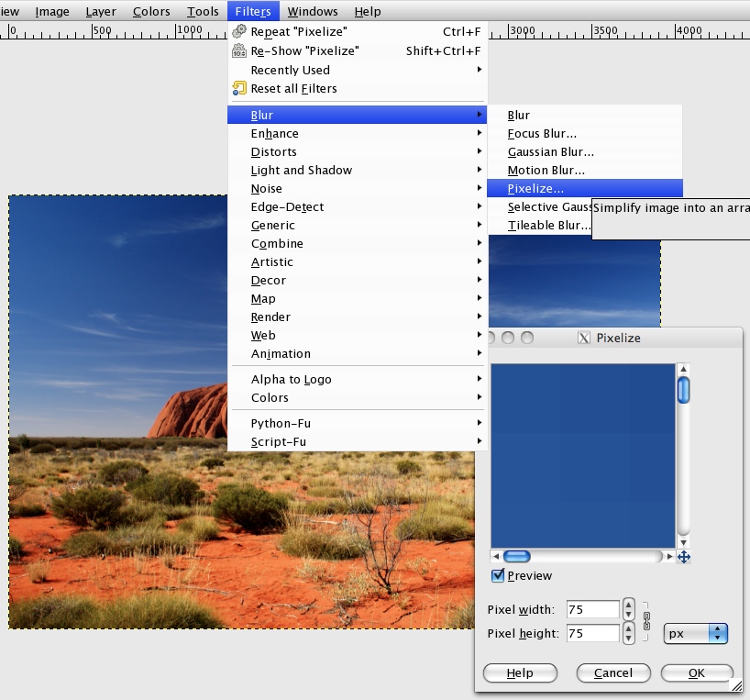Click the Reset all Filters icon

click(x=239, y=88)
